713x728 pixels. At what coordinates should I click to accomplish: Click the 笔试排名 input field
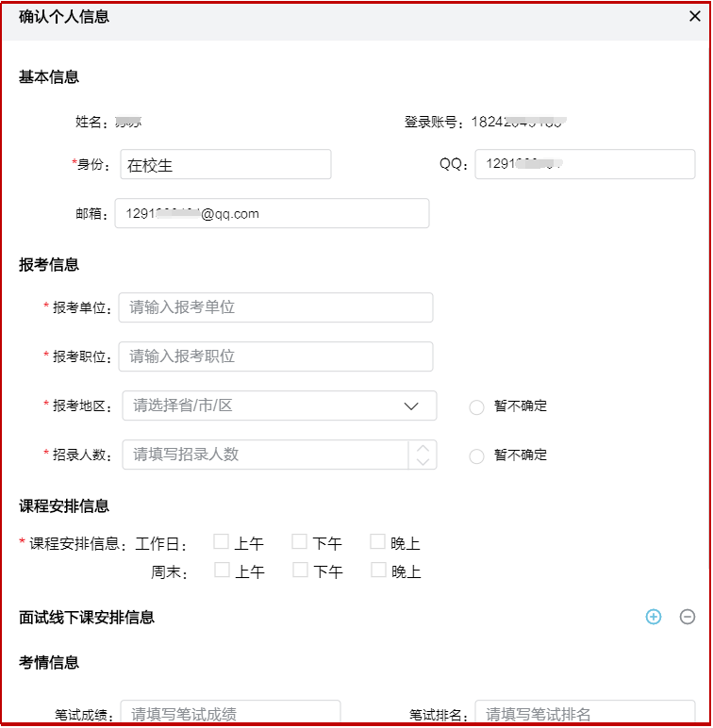(x=585, y=714)
